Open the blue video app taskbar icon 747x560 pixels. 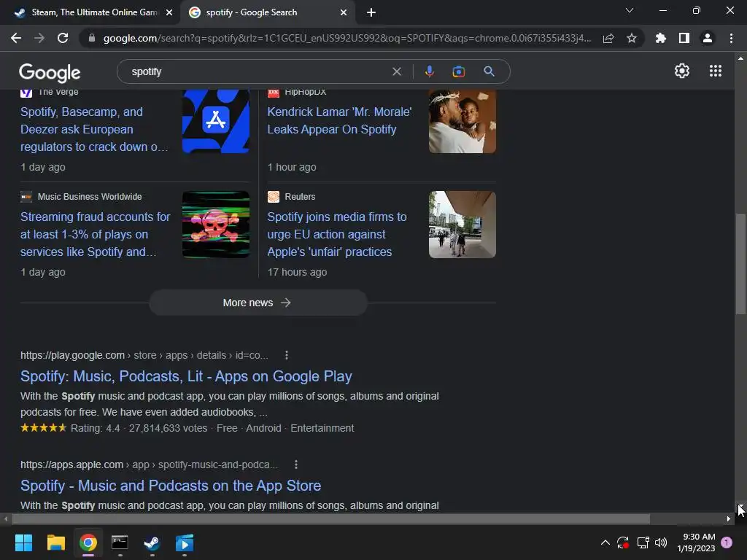coord(185,542)
